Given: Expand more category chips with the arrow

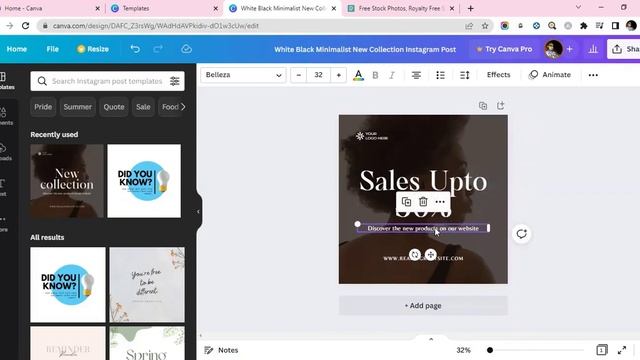Looking at the screenshot, I should point(183,107).
